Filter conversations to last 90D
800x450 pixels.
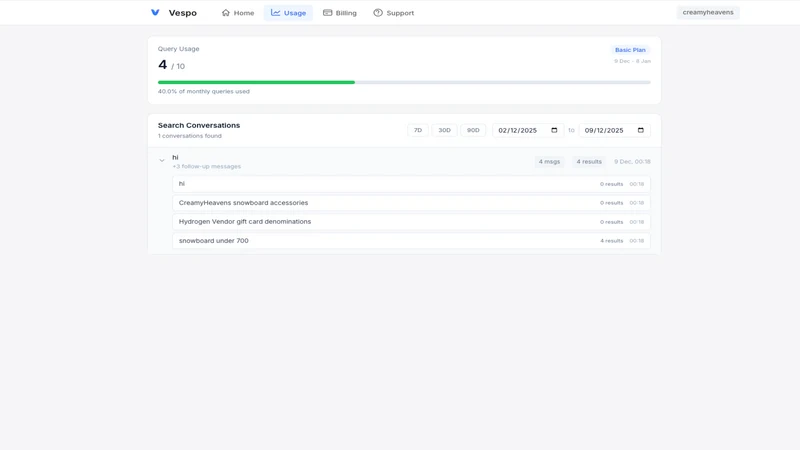(x=473, y=130)
